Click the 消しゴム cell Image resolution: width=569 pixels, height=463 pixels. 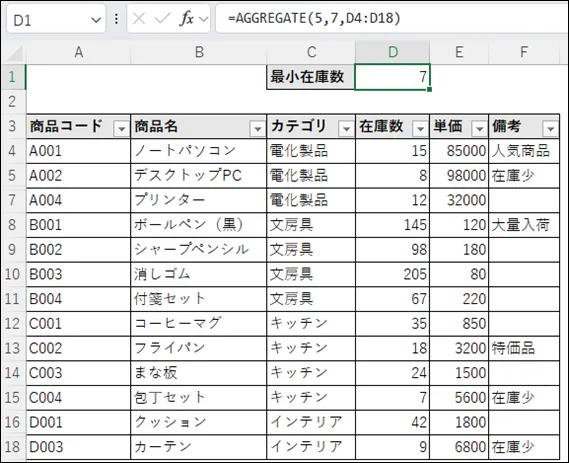coord(198,274)
